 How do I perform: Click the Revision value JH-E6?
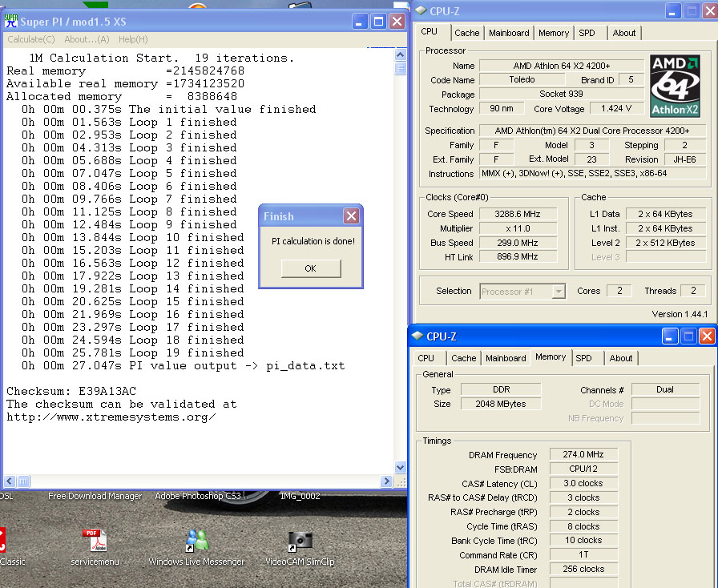click(x=684, y=159)
